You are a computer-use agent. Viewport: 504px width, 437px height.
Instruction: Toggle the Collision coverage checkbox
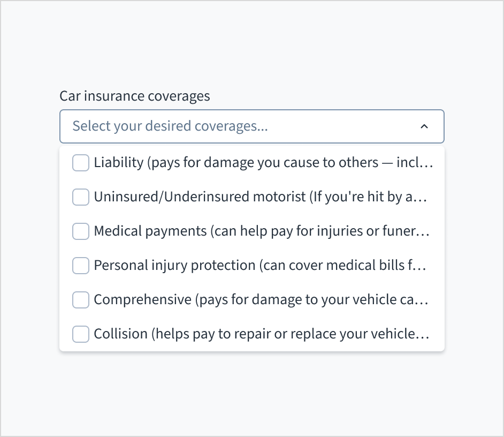[x=81, y=334]
